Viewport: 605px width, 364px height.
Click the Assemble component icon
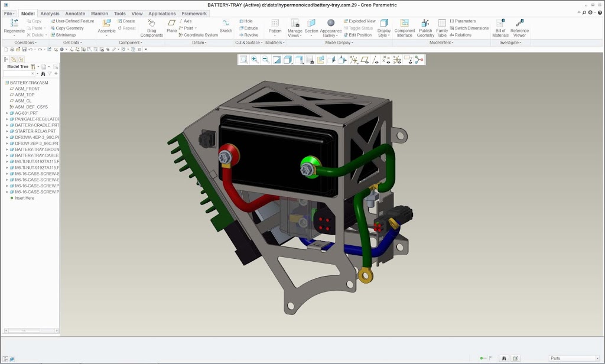tap(106, 24)
